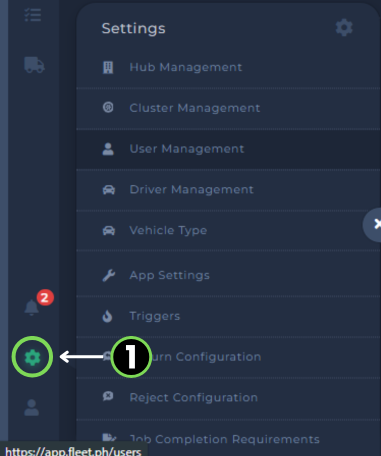Screen dimensions: 381x456
Task: Open Vehicle Type settings
Action: pyautogui.click(x=228, y=231)
